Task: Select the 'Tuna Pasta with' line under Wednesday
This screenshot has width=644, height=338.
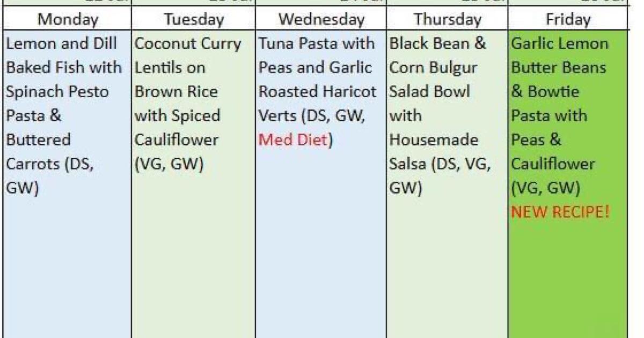Action: click(x=317, y=44)
